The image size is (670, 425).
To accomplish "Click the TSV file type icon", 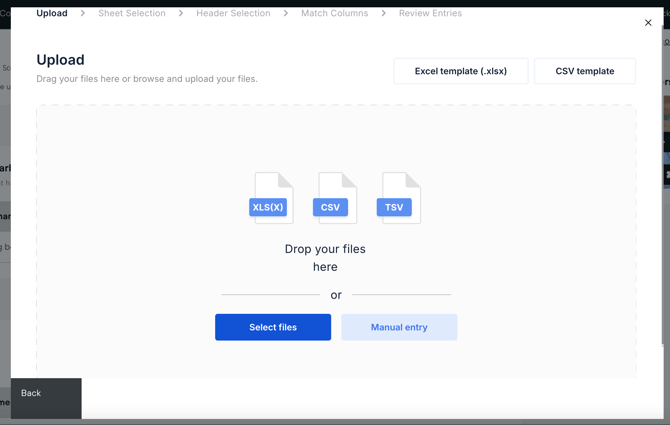I will click(x=398, y=198).
